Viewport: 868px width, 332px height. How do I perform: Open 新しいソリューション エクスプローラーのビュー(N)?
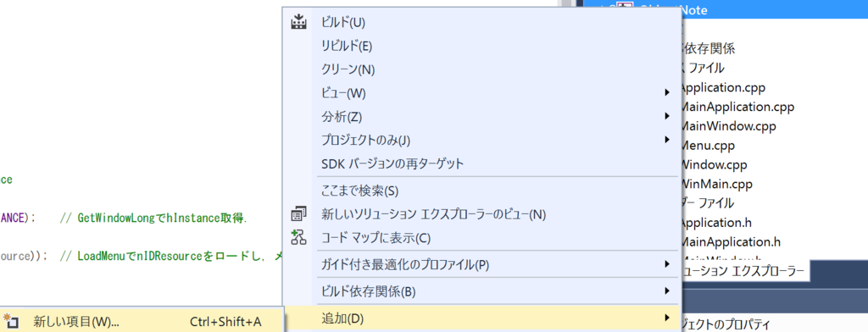433,214
